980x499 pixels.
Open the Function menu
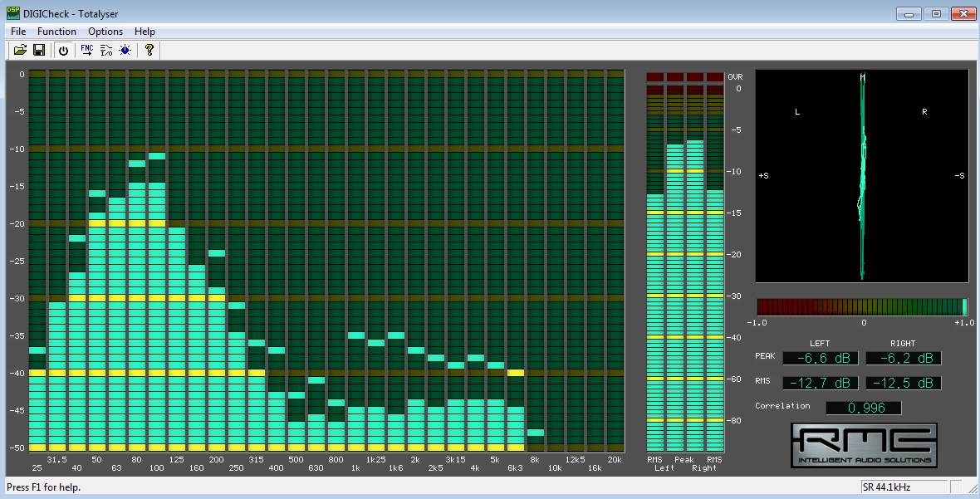[x=56, y=32]
